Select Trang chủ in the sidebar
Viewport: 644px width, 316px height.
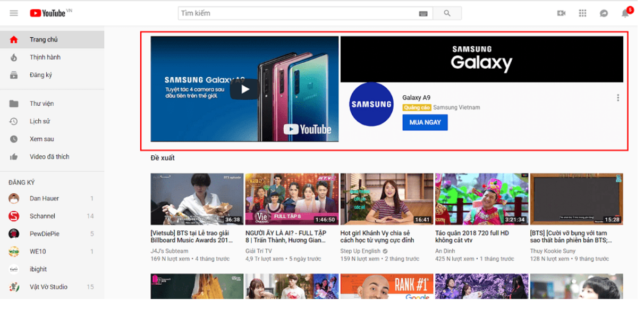[x=52, y=39]
